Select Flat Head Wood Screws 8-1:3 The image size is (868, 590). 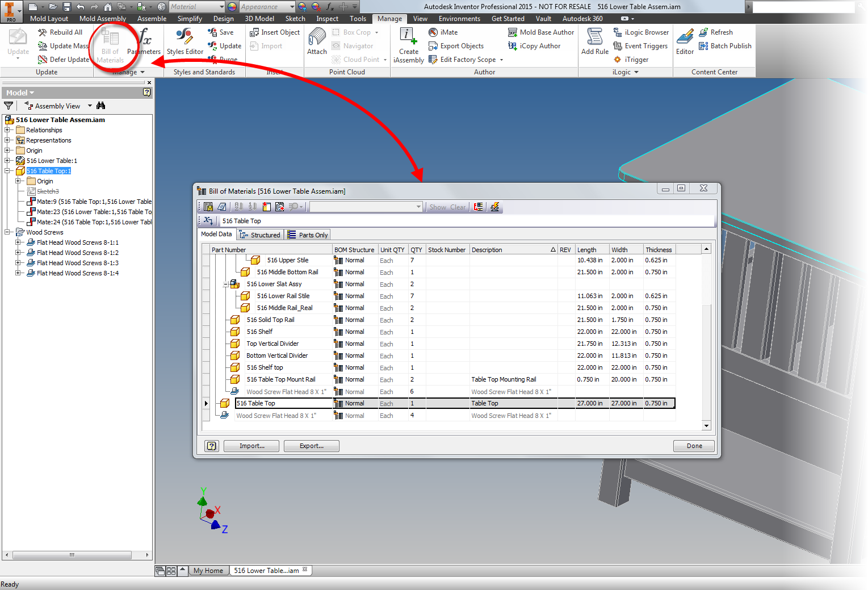(78, 263)
